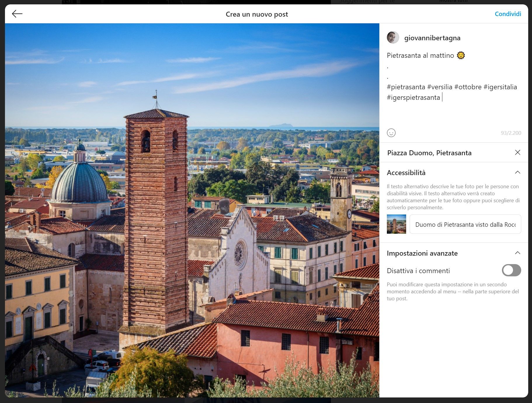Viewport: 532px width, 403px height.
Task: Toggle the Disattiva i commenti switch
Action: [511, 270]
